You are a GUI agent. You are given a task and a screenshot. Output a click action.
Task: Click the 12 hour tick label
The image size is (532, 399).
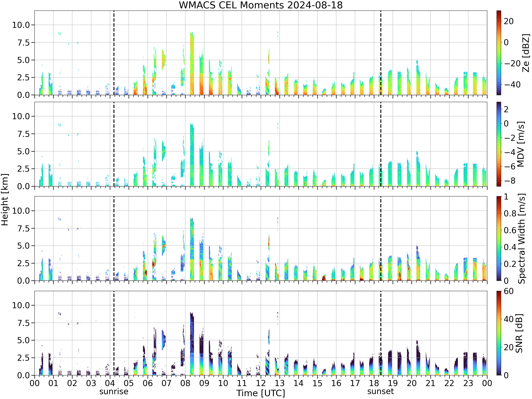click(261, 383)
